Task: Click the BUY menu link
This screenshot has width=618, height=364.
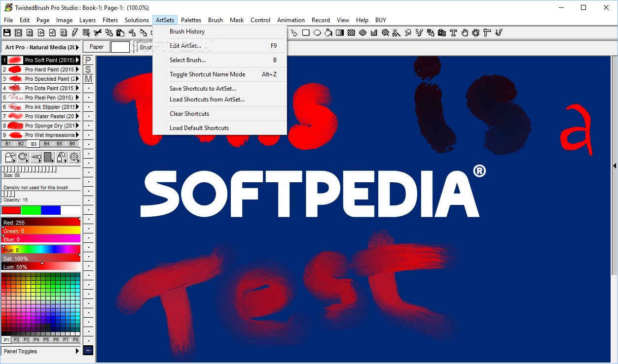Action: (x=380, y=20)
